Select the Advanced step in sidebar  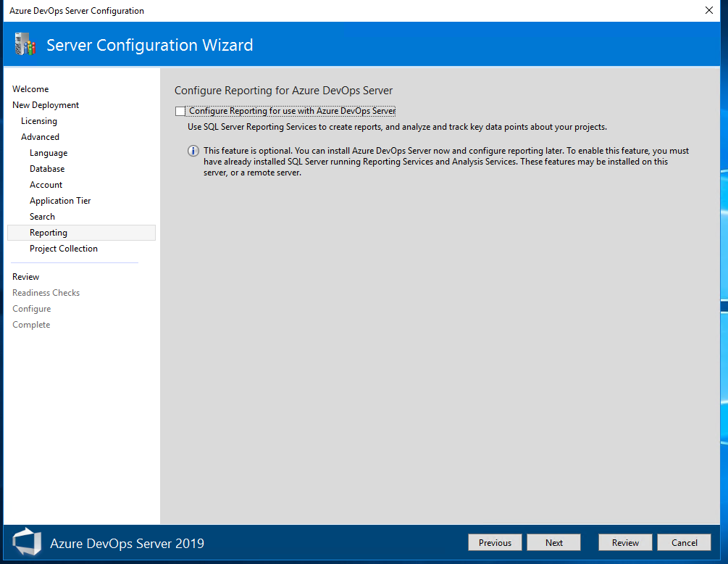click(x=40, y=136)
